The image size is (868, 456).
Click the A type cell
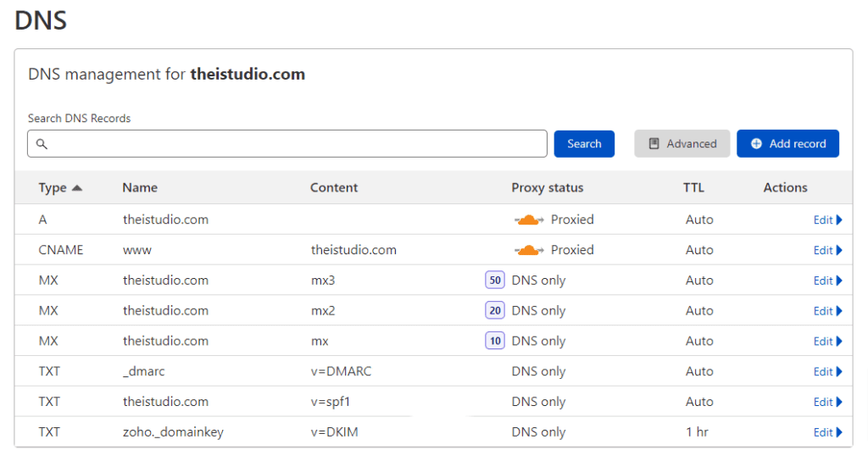(42, 220)
